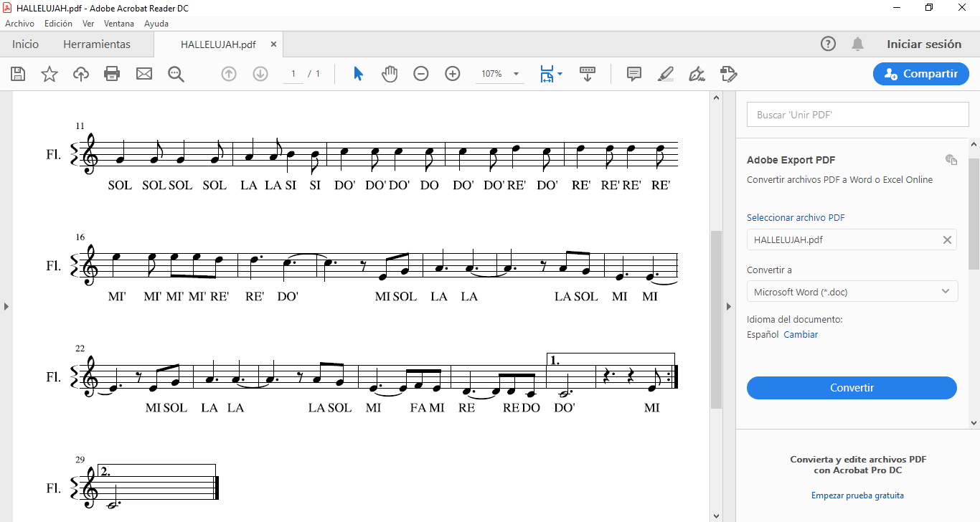Open the Edición menu

pyautogui.click(x=58, y=24)
